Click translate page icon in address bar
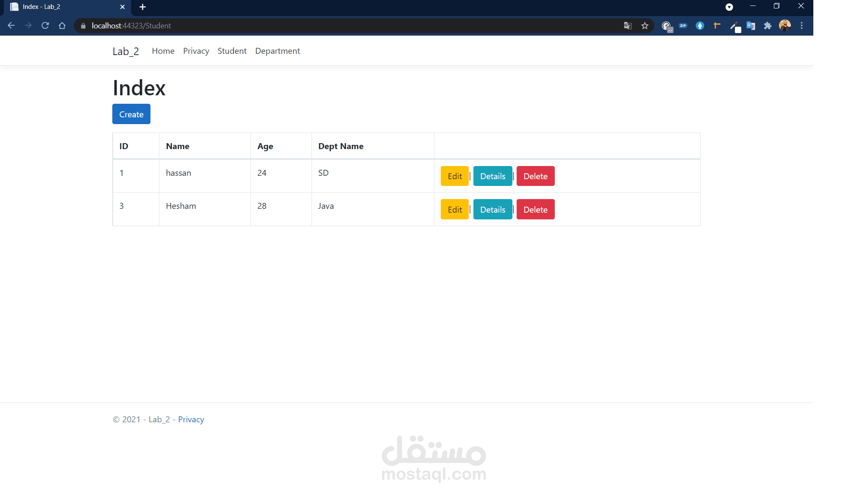 click(628, 26)
